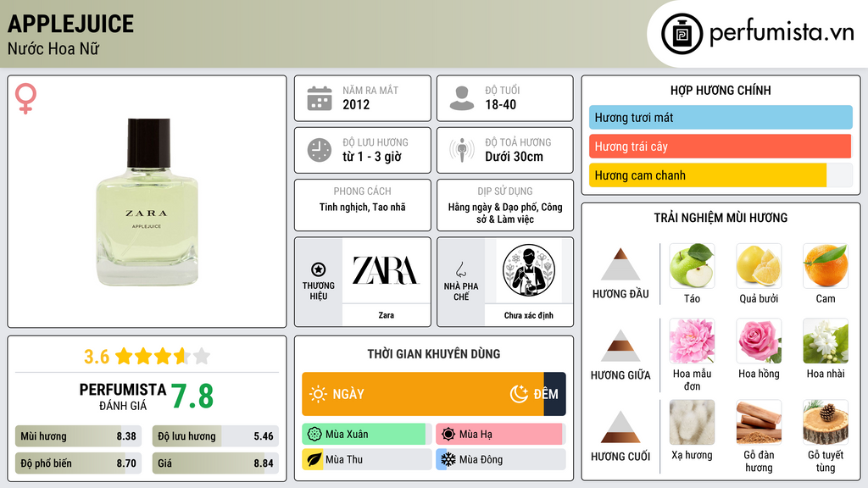Select the Hương tươi mát accord bar
868x488 pixels.
[721, 117]
